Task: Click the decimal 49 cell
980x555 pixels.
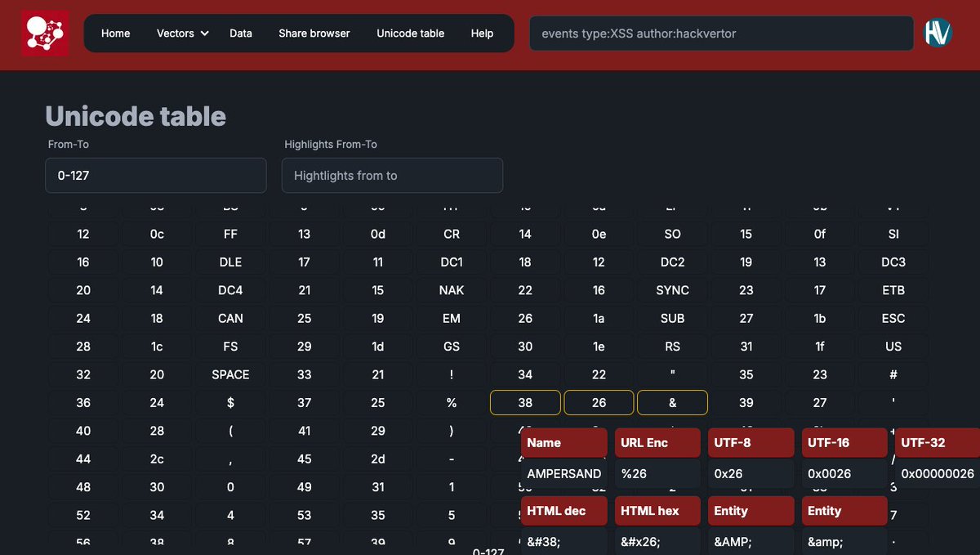Action: click(305, 487)
